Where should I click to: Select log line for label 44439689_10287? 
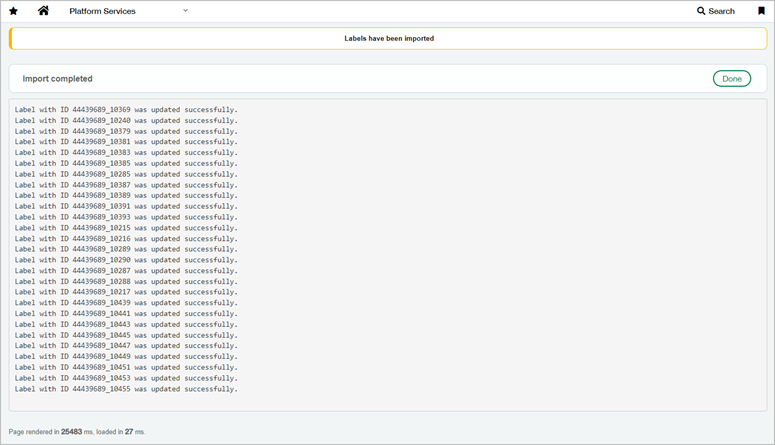click(126, 271)
